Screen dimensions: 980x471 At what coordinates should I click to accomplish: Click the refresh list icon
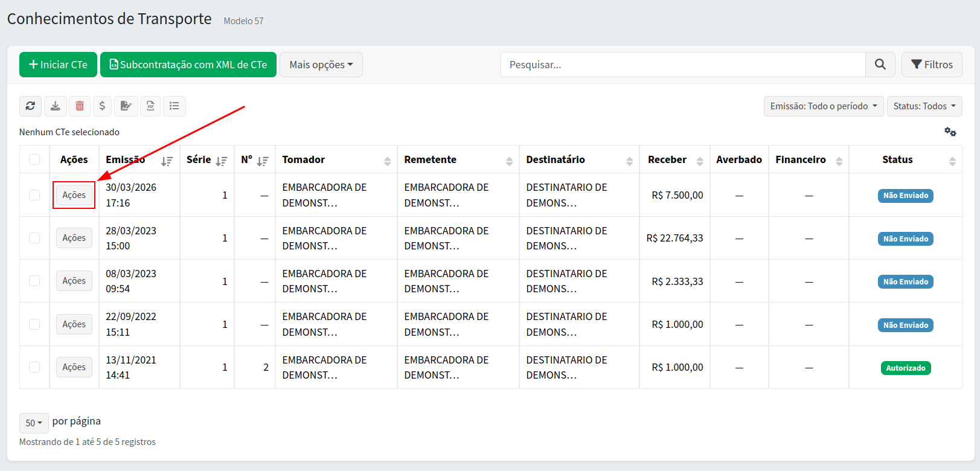[30, 106]
